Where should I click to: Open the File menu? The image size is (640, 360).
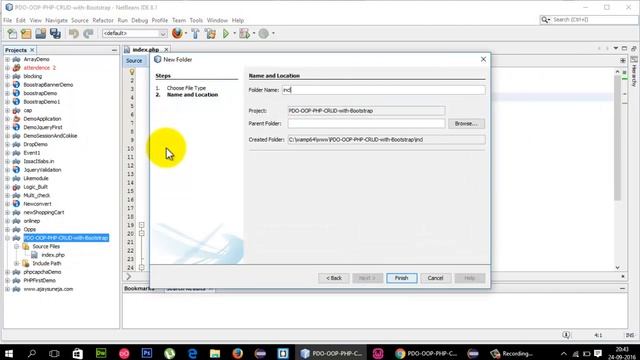click(8, 20)
